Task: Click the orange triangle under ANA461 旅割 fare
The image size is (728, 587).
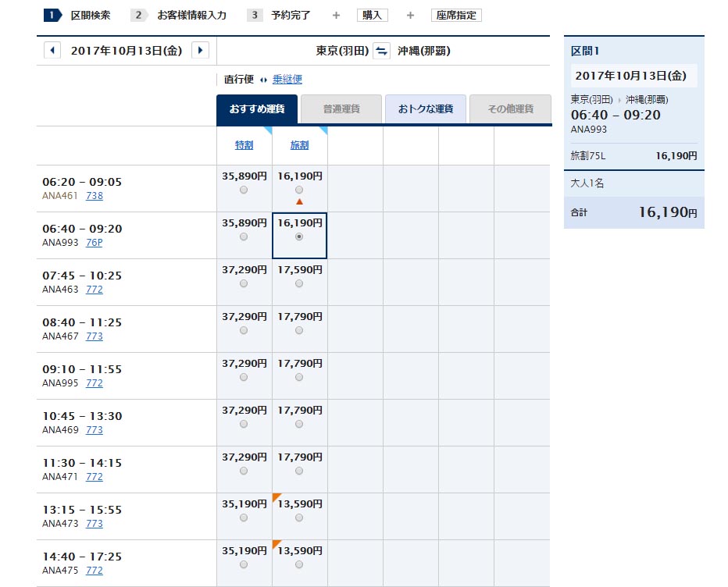Action: pos(299,202)
